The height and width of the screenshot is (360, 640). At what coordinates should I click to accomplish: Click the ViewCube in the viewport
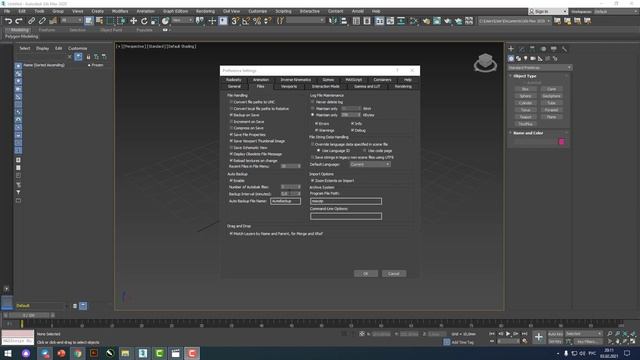485,62
